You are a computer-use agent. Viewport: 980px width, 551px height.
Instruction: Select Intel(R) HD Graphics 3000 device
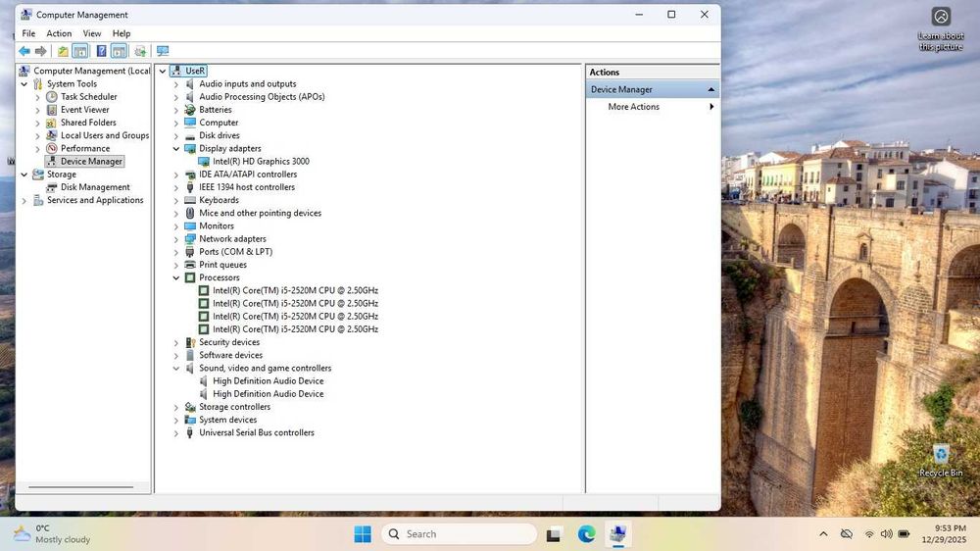pos(261,162)
